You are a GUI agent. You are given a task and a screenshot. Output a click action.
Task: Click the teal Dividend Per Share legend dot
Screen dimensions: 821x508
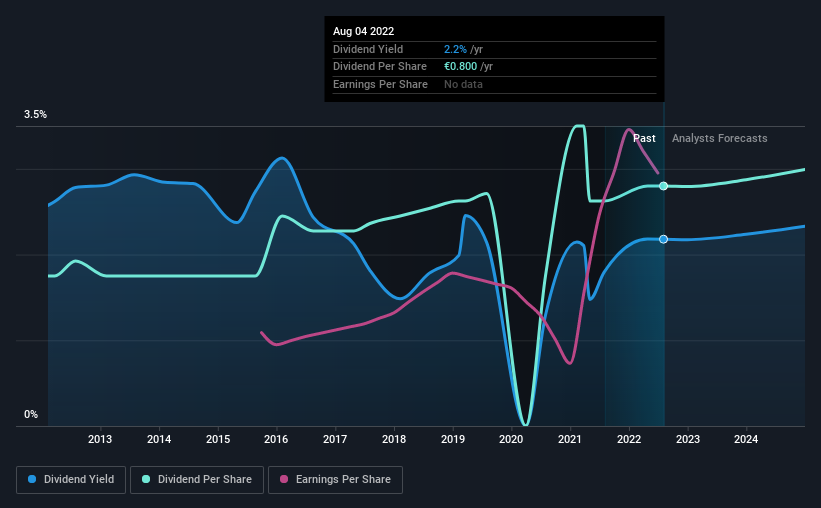click(x=146, y=479)
